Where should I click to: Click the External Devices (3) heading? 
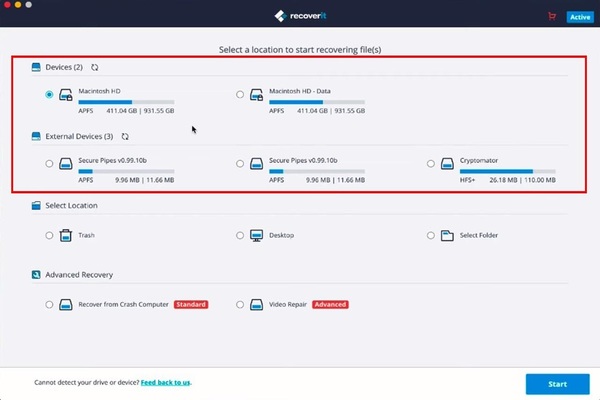pos(79,137)
